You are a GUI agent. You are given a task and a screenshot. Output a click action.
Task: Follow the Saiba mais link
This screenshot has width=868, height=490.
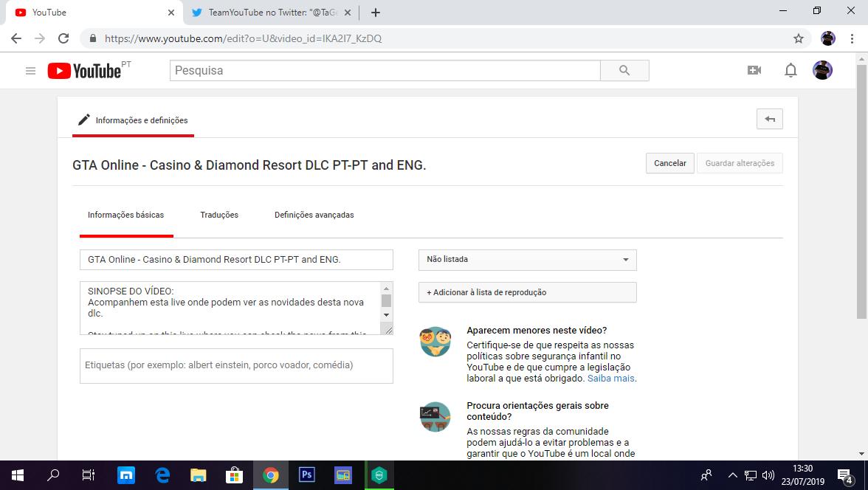pos(610,379)
